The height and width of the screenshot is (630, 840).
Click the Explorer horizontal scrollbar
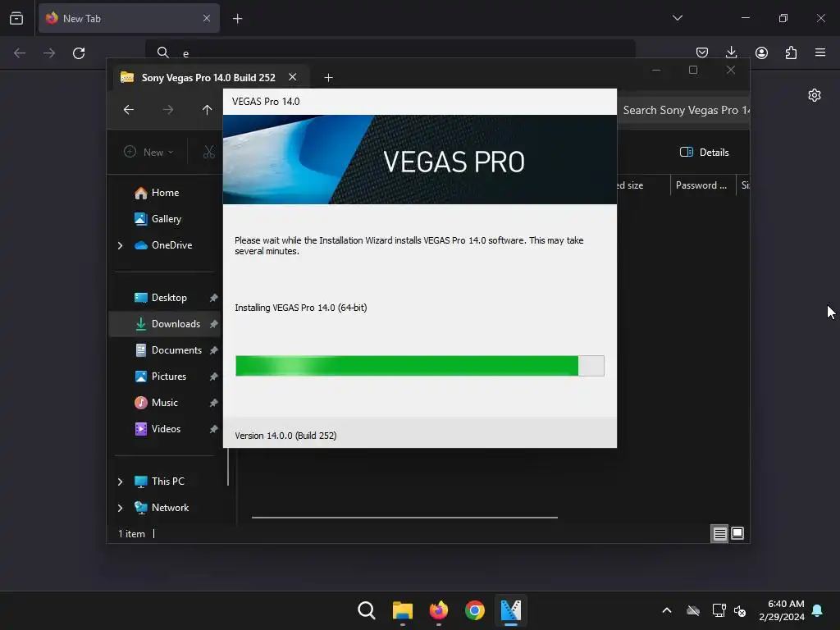coord(404,518)
